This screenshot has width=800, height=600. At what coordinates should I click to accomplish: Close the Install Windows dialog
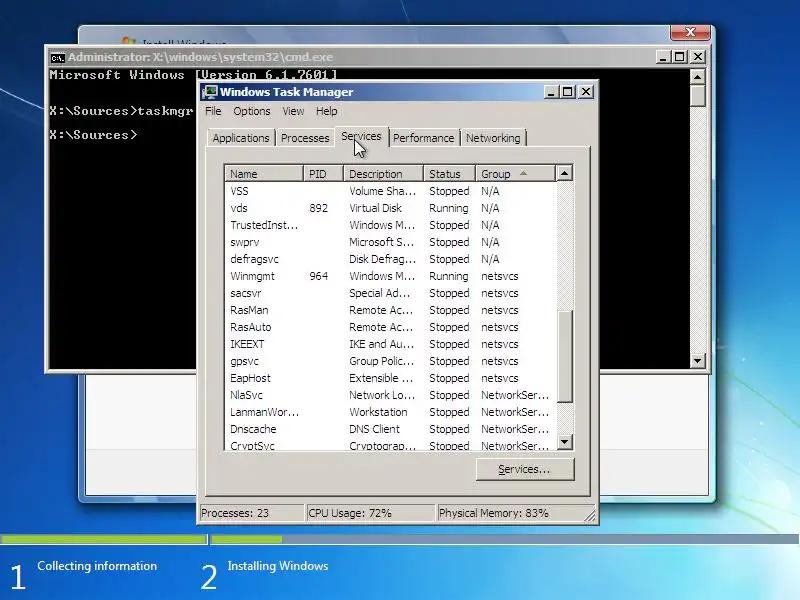pos(690,32)
